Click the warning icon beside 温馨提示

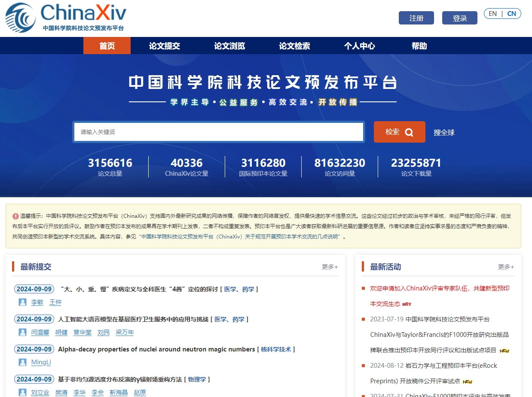click(x=15, y=216)
